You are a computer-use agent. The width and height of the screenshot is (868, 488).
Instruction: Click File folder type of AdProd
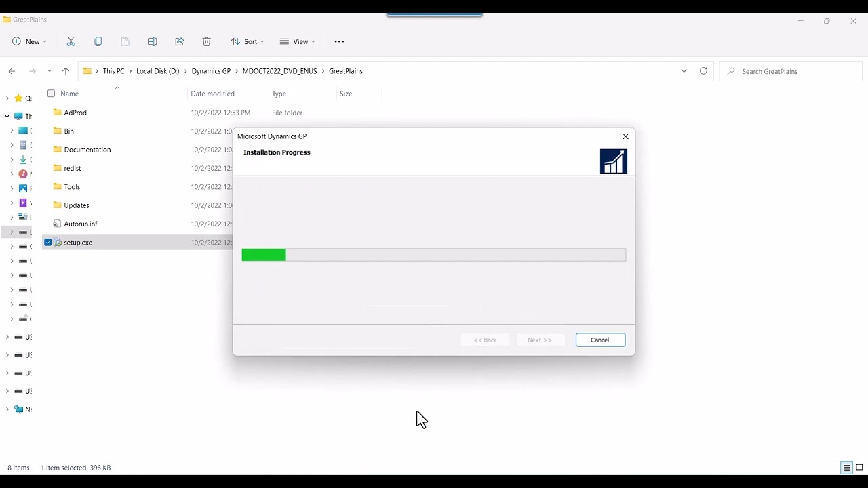(x=287, y=113)
